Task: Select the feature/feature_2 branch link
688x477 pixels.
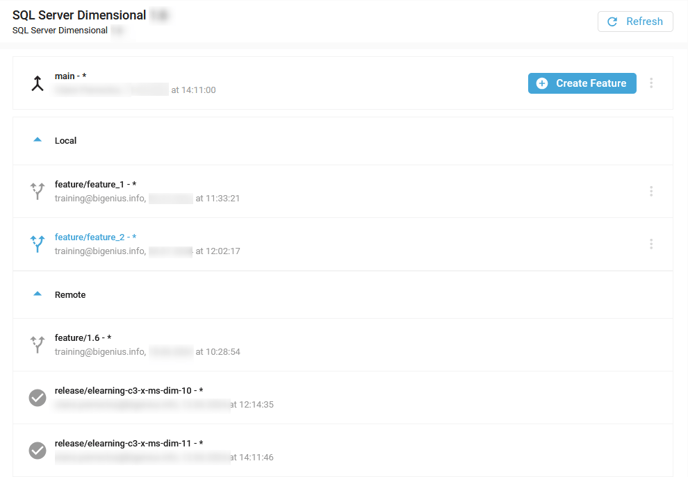Action: pyautogui.click(x=95, y=237)
